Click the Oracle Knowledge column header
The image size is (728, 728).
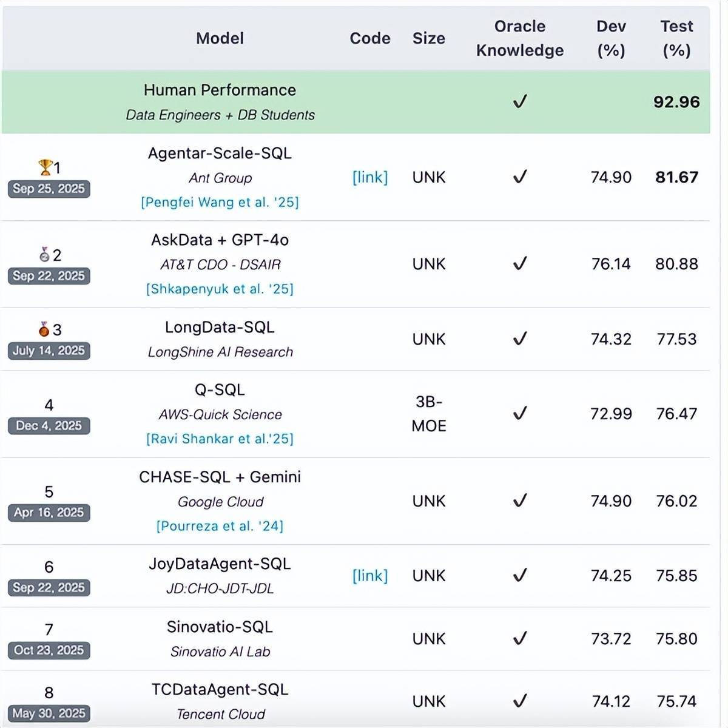click(519, 38)
